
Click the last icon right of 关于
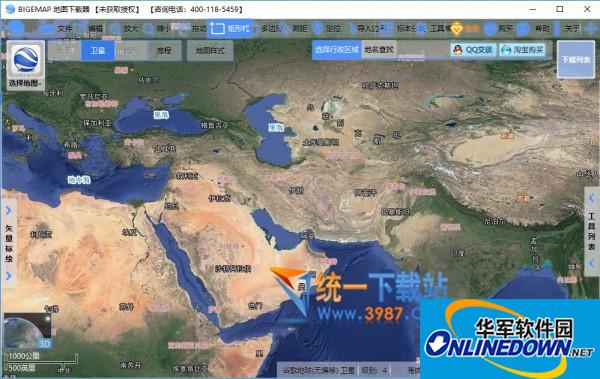pyautogui.click(x=592, y=29)
